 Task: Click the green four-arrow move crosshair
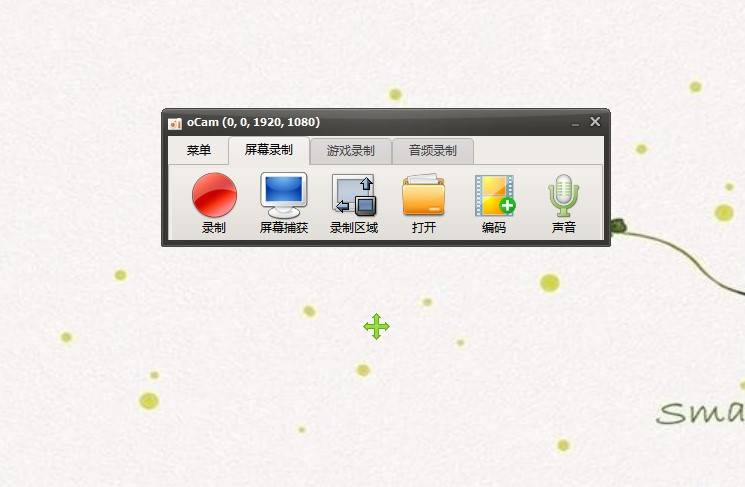point(376,326)
